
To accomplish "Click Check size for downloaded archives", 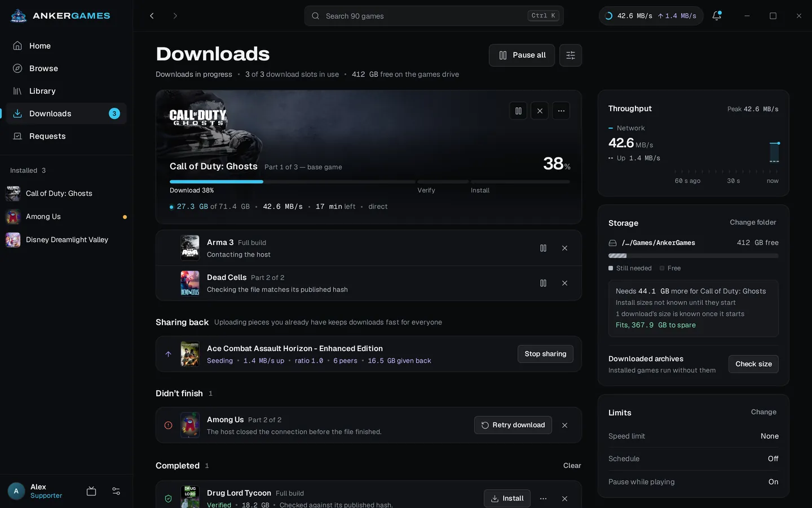I will click(x=753, y=364).
